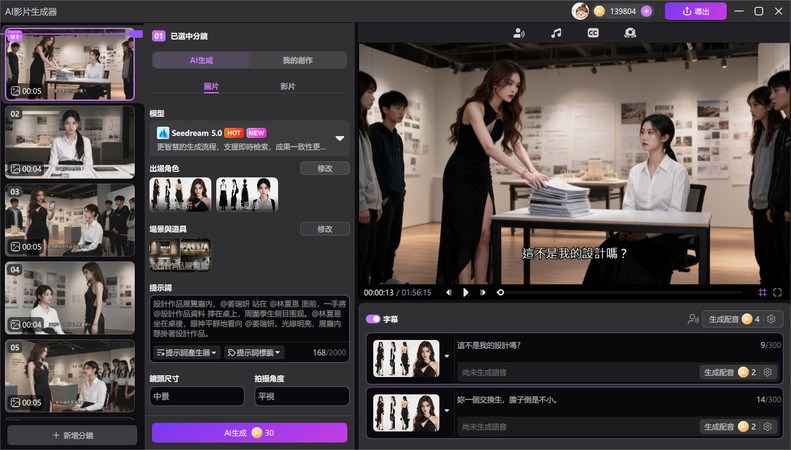Click first character thumbnail under 出場角色
Image resolution: width=791 pixels, height=450 pixels.
click(x=180, y=195)
